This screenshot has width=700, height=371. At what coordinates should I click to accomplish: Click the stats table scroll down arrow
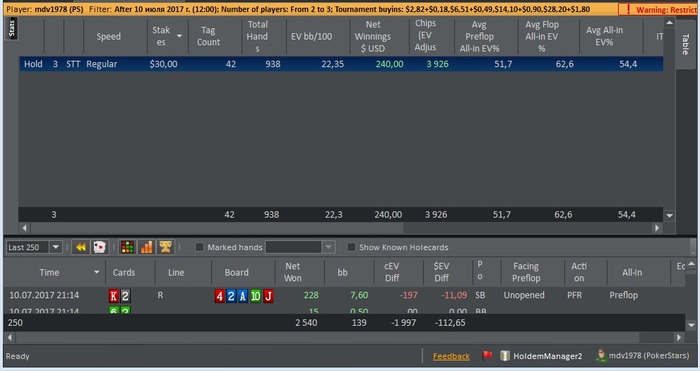point(669,216)
